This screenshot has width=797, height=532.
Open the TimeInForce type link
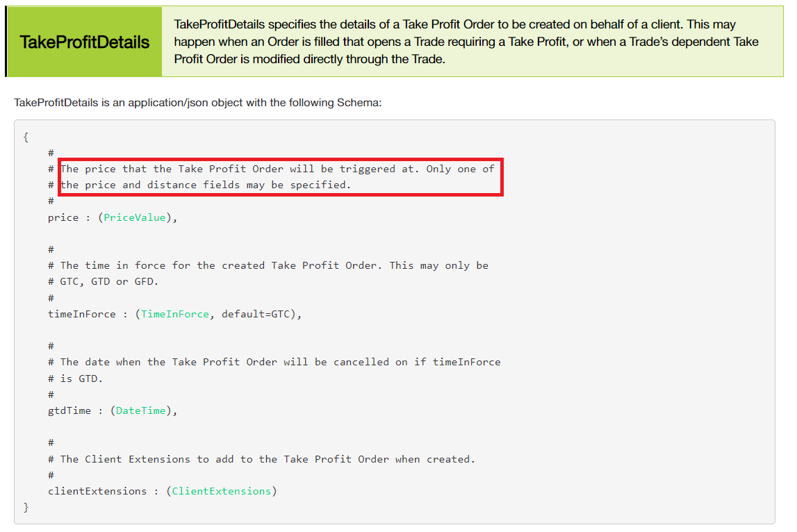[175, 314]
